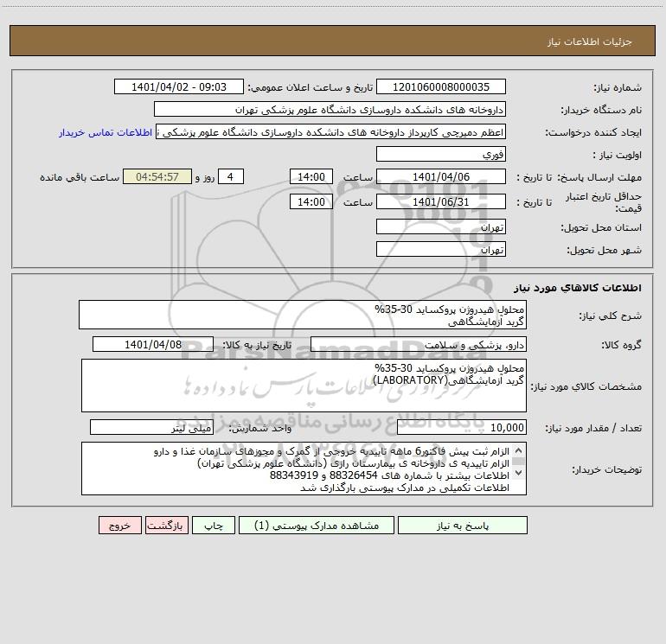Click the بازگشت back button

pyautogui.click(x=166, y=526)
